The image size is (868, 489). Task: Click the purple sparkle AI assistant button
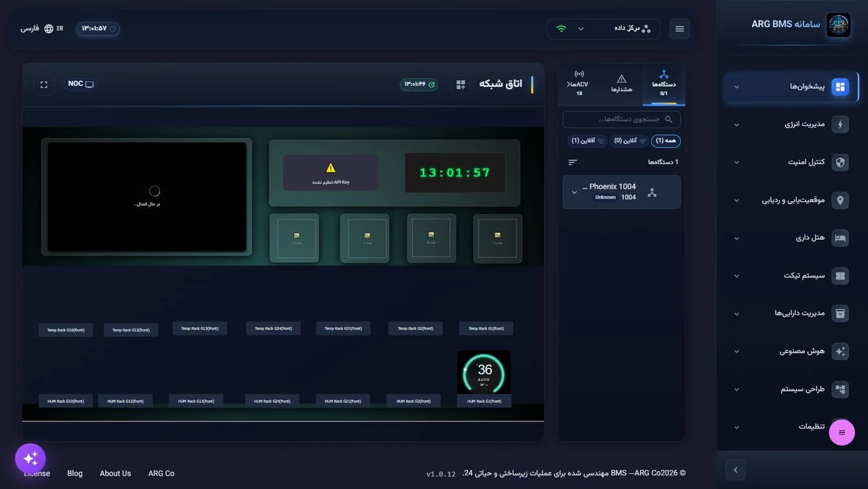tap(30, 459)
